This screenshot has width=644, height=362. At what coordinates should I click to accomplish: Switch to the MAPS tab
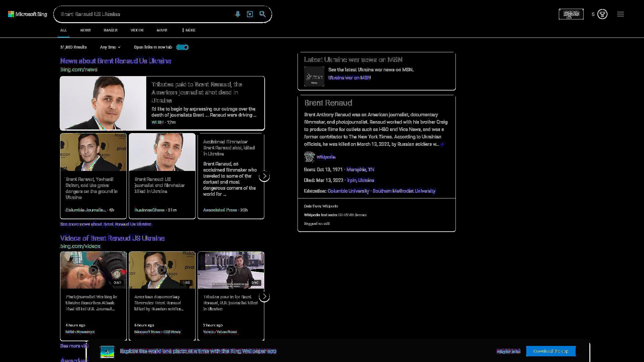point(162,30)
